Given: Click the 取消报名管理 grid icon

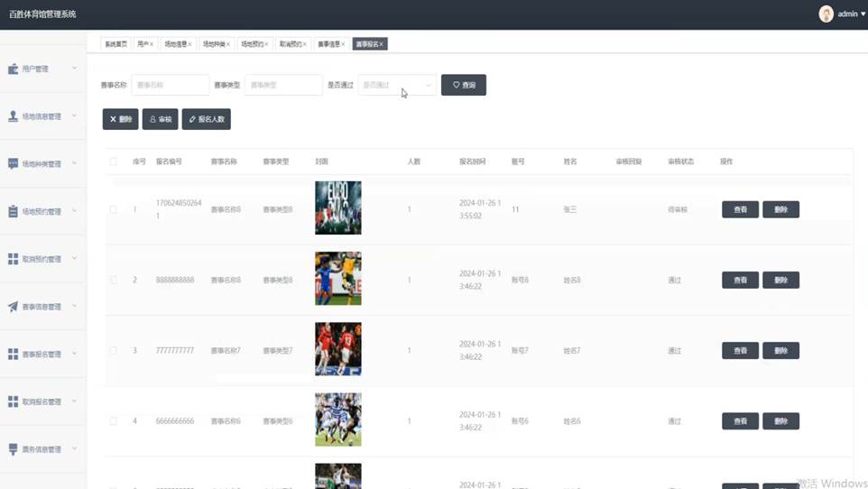Looking at the screenshot, I should [x=13, y=402].
